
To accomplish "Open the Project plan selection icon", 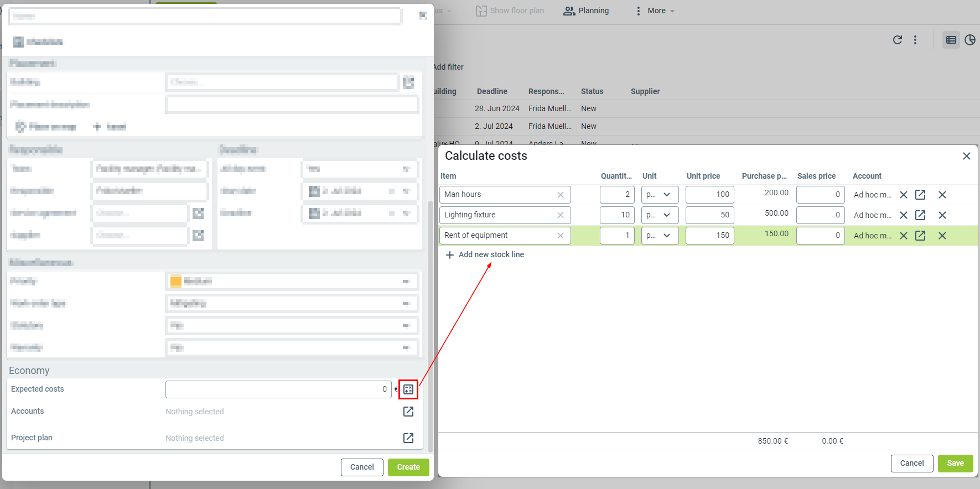I will (x=408, y=438).
